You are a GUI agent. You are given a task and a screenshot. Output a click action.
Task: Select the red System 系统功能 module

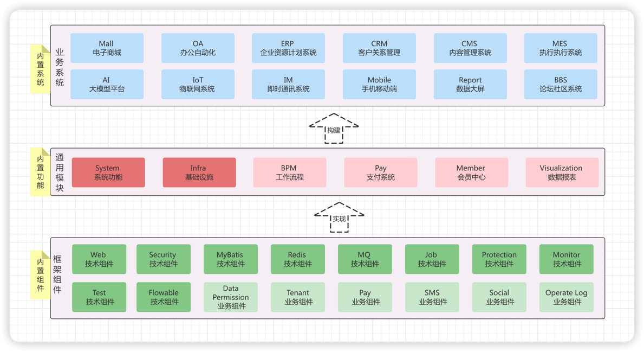pyautogui.click(x=108, y=172)
